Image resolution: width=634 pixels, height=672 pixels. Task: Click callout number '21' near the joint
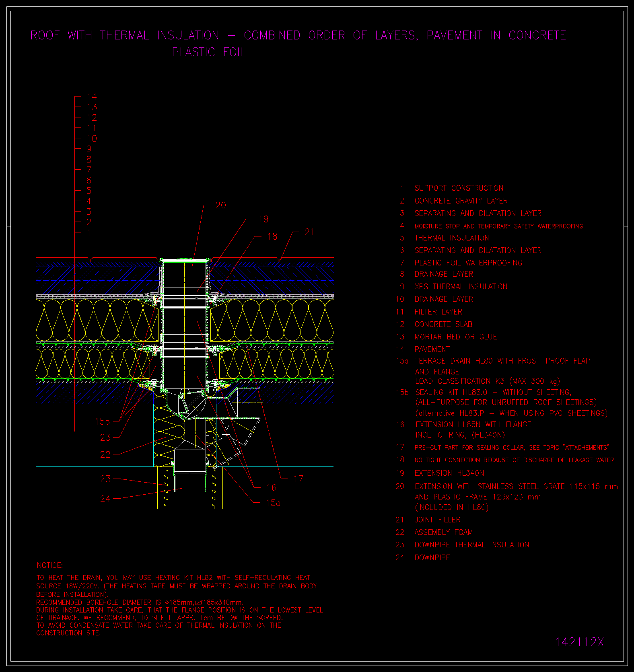pyautogui.click(x=309, y=232)
